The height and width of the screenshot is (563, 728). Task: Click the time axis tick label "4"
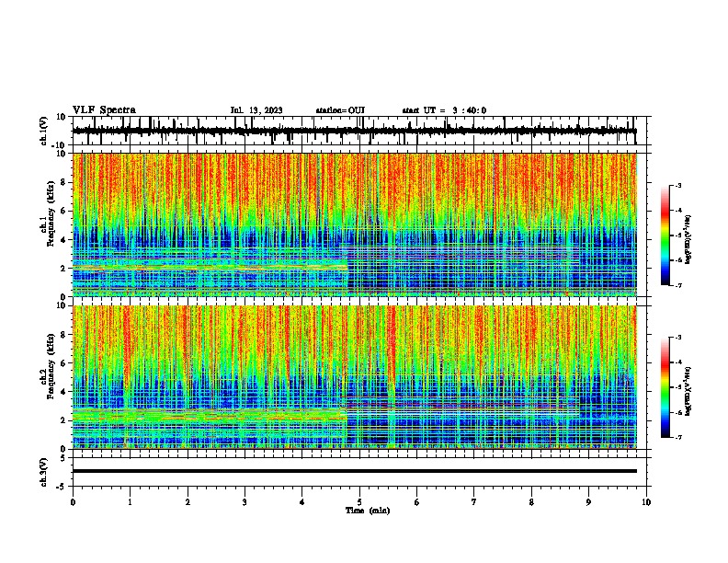[302, 502]
